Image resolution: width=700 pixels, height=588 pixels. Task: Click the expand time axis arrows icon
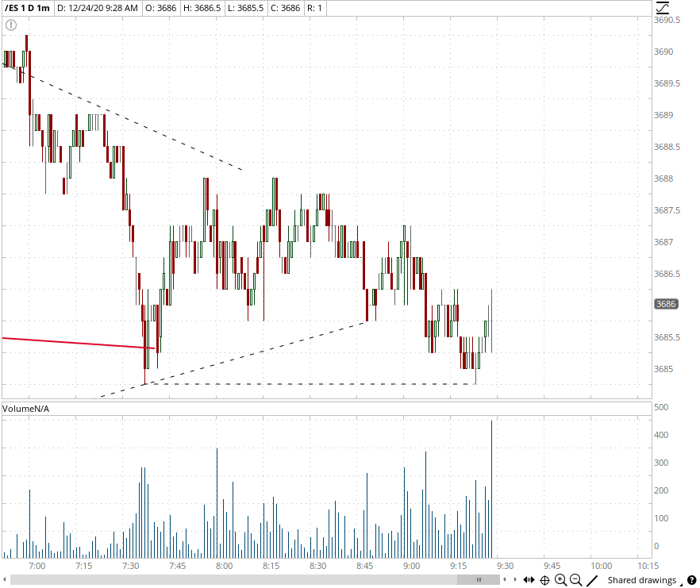pyautogui.click(x=529, y=580)
